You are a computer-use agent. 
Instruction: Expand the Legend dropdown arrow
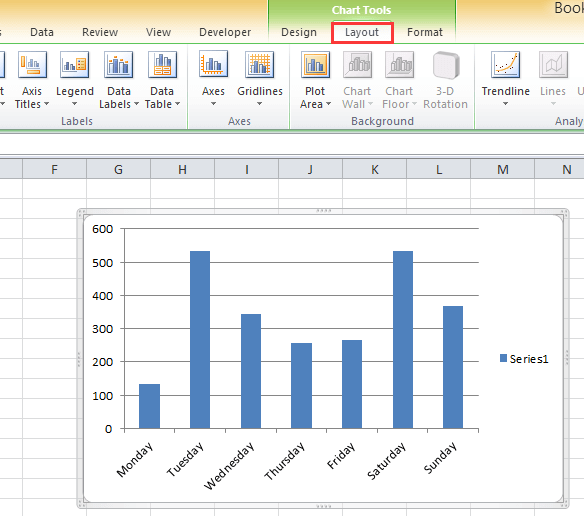click(74, 104)
